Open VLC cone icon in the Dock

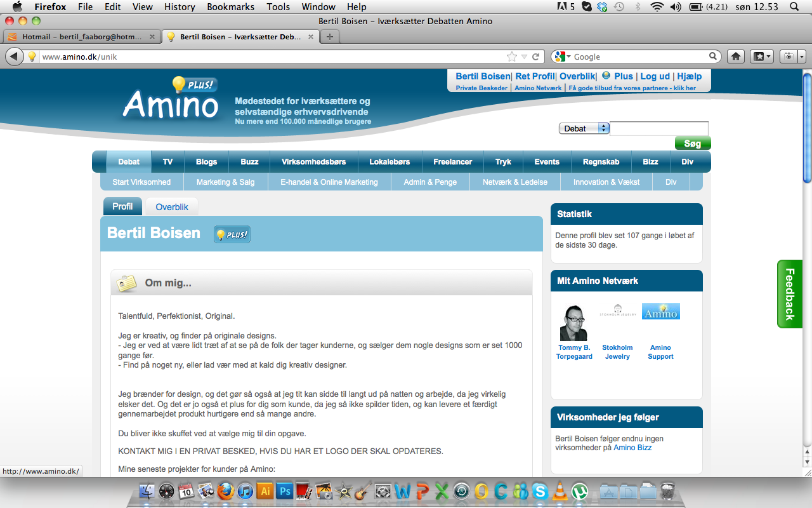560,491
